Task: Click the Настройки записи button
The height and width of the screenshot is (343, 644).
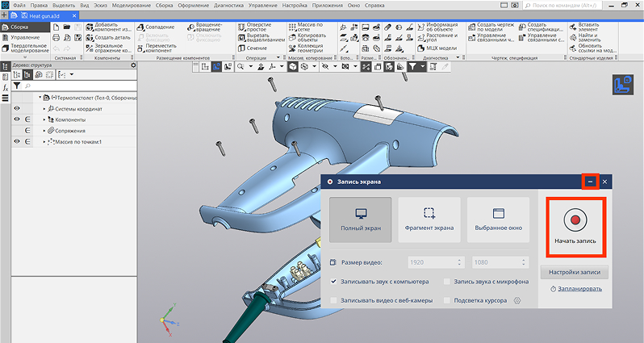Action: [575, 272]
